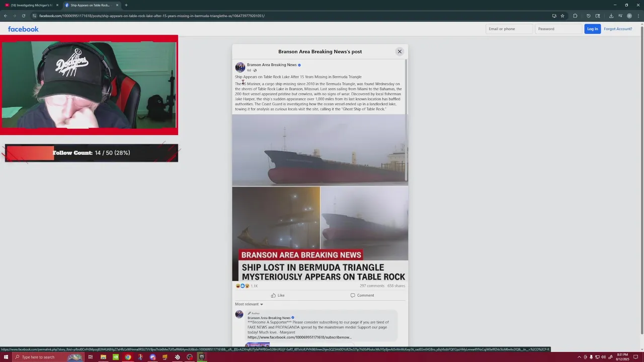
Task: Click the Type here to search box
Action: (x=48, y=357)
